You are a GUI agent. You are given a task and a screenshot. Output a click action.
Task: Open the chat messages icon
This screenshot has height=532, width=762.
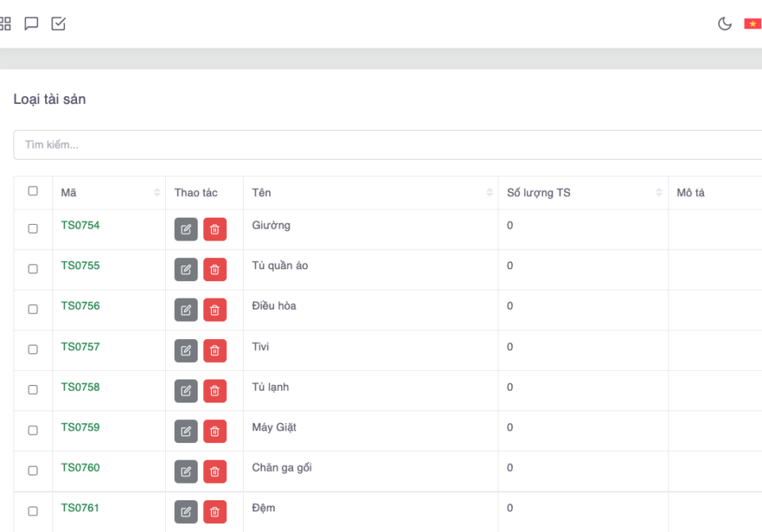point(32,24)
